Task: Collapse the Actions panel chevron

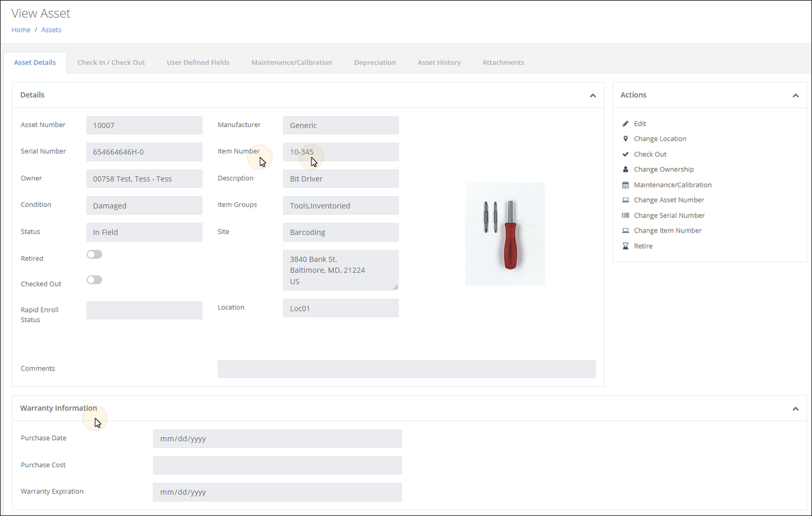Action: [796, 95]
